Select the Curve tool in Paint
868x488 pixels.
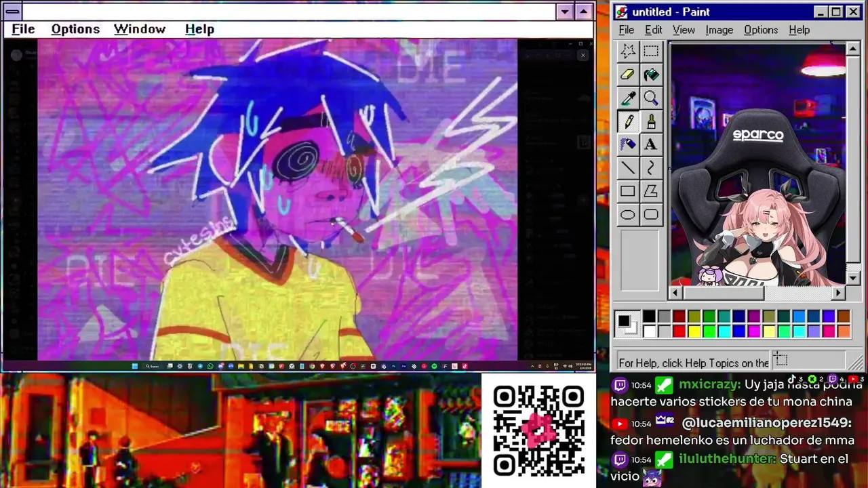[x=651, y=168]
